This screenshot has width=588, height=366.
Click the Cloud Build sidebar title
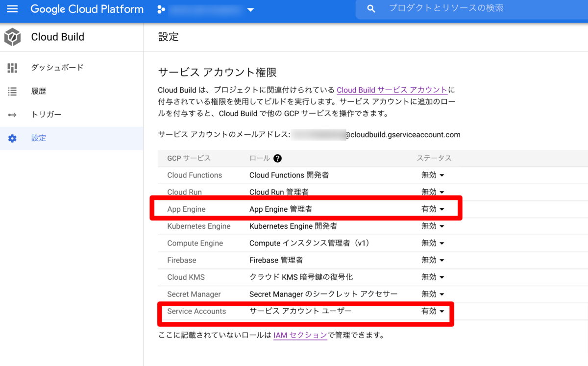click(57, 37)
